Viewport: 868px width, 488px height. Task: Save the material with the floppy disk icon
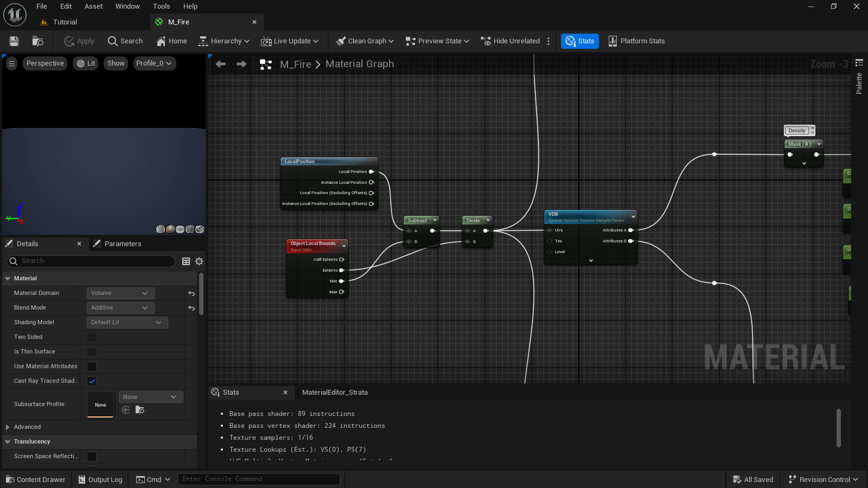[14, 41]
